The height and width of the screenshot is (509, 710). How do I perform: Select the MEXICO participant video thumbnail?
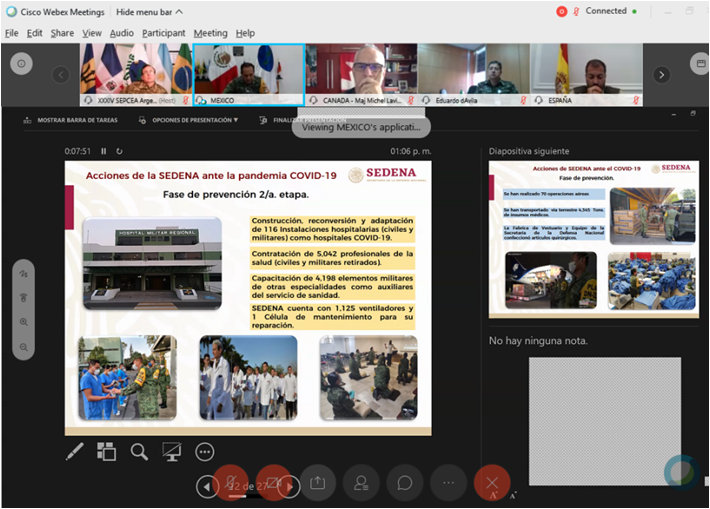pyautogui.click(x=247, y=70)
